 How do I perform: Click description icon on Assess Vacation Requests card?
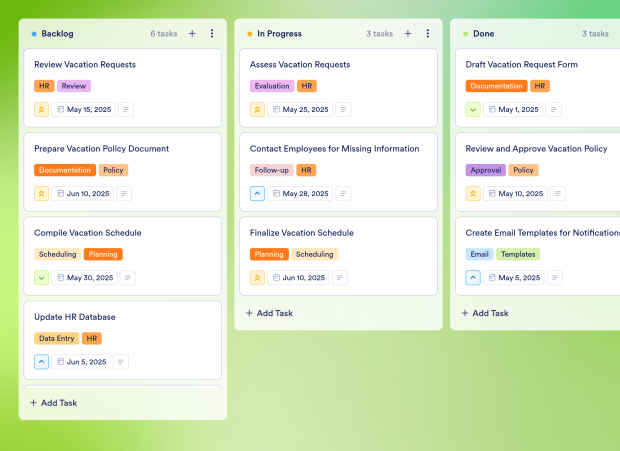point(343,109)
